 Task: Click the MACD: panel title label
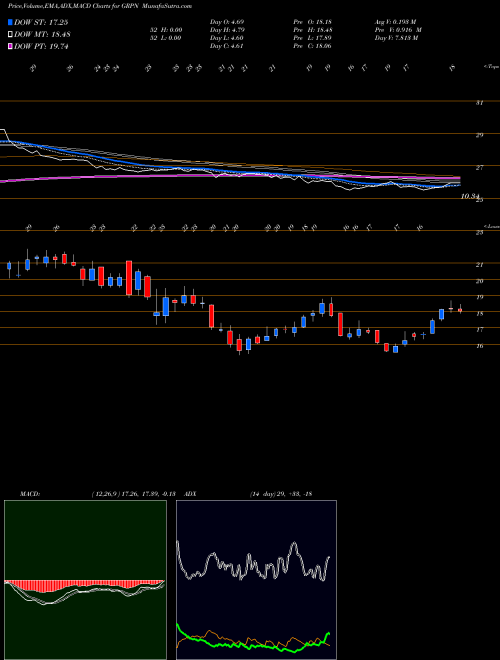(x=29, y=494)
